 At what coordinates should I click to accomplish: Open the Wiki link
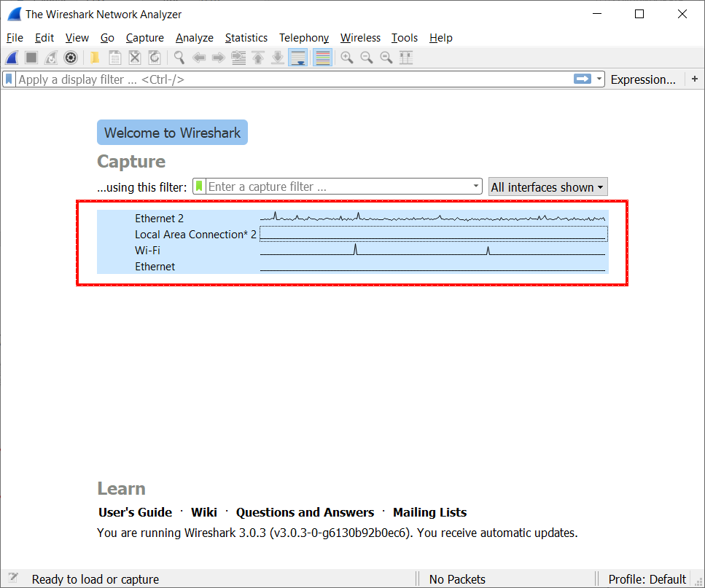tap(203, 512)
